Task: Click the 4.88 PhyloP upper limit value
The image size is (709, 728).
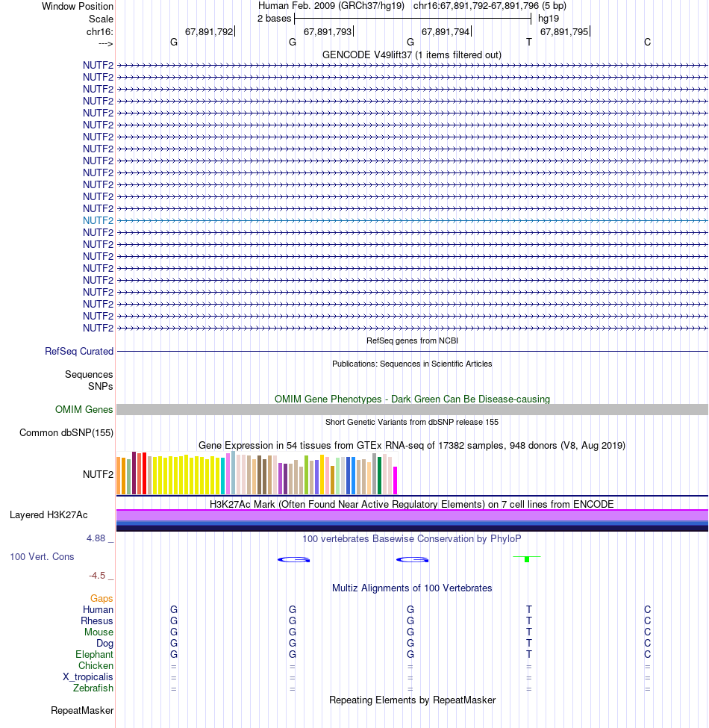Action: point(96,538)
